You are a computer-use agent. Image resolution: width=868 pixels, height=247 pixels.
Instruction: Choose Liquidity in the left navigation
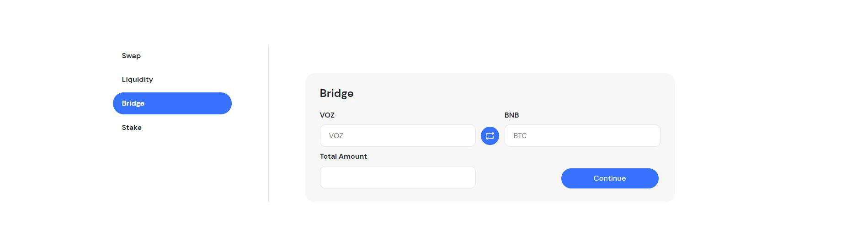[137, 80]
